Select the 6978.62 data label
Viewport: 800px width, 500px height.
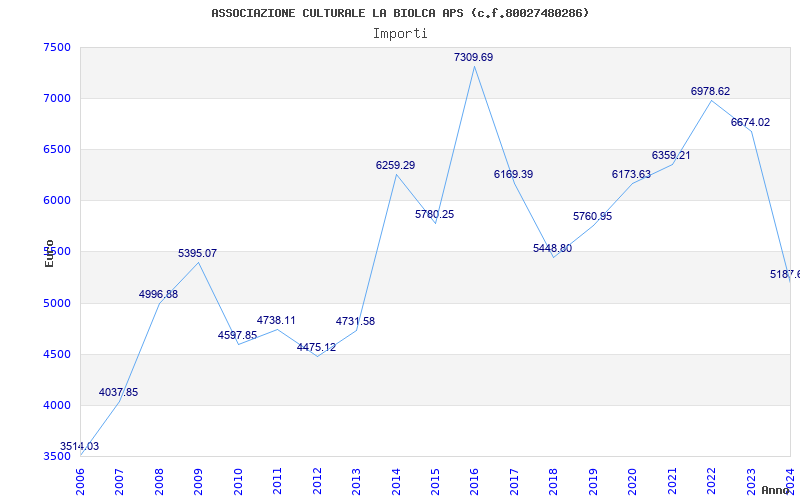coord(710,91)
